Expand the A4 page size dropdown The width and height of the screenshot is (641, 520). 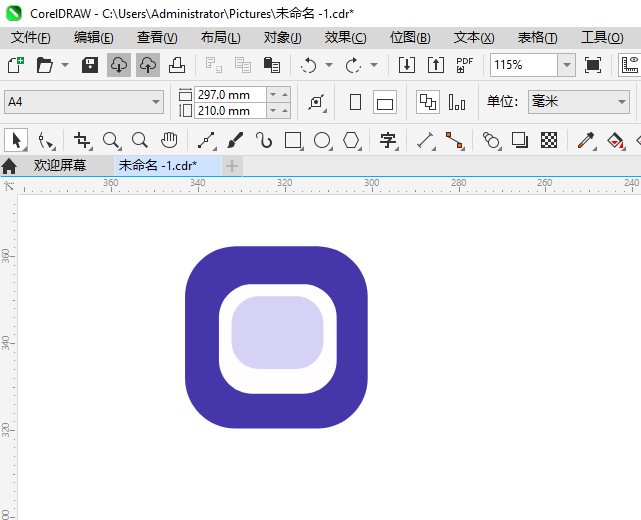(156, 102)
